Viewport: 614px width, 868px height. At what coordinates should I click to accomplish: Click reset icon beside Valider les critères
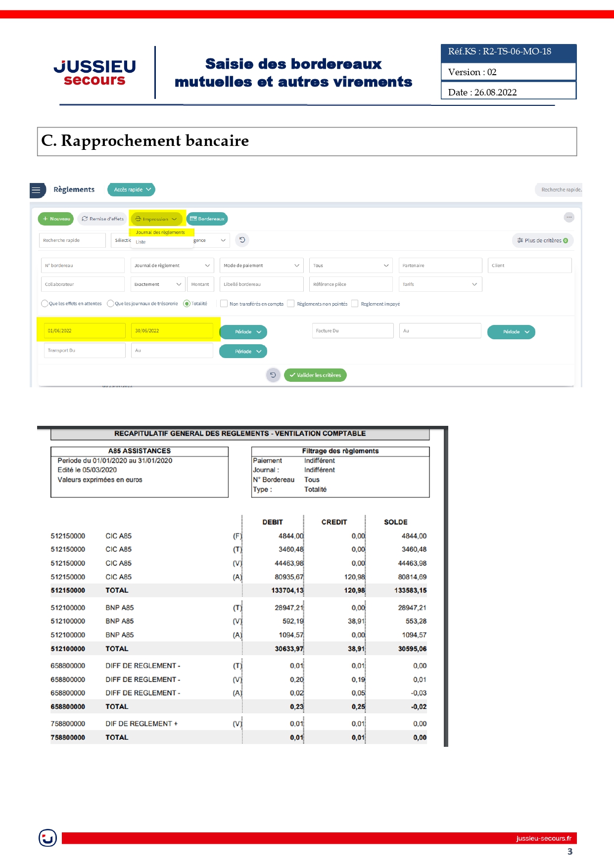(x=273, y=375)
